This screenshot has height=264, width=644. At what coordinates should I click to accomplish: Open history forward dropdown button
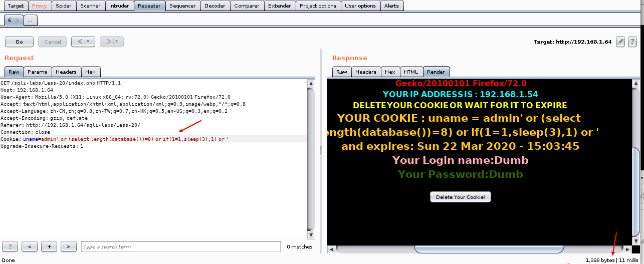click(x=112, y=42)
